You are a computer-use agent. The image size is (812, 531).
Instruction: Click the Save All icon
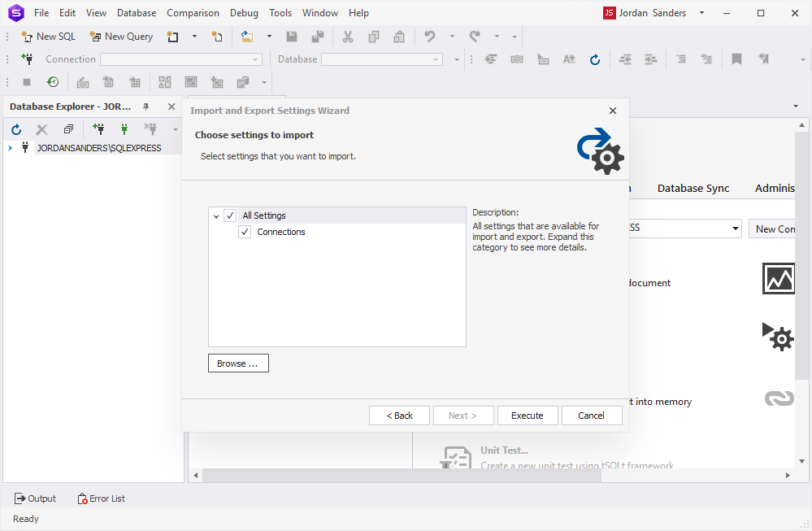coord(318,37)
